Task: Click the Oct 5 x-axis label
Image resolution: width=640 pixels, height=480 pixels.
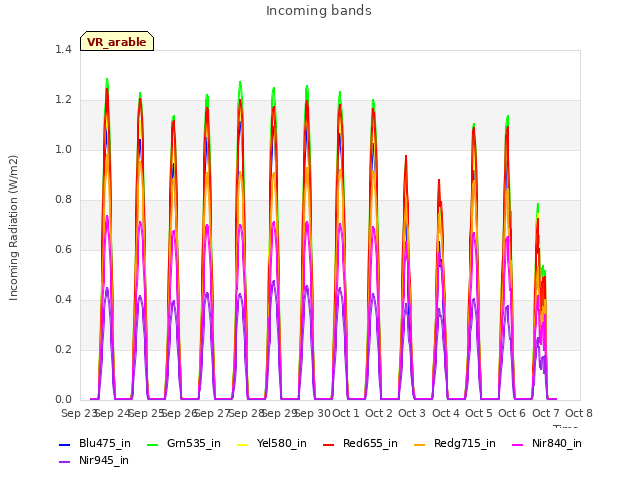Action: [x=479, y=413]
